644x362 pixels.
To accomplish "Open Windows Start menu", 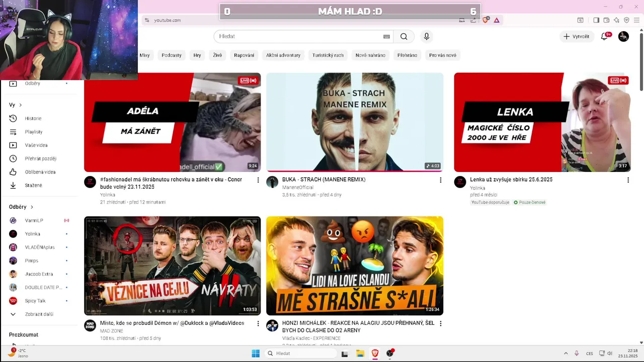I will 256,353.
